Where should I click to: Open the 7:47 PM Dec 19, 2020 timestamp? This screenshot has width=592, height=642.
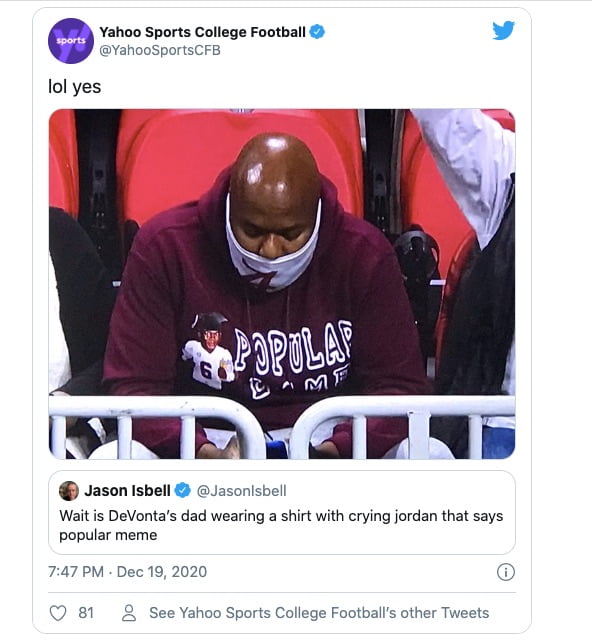[x=127, y=572]
